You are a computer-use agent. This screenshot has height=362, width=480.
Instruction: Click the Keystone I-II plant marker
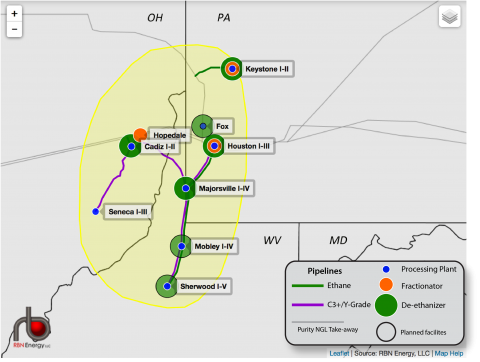pos(232,69)
